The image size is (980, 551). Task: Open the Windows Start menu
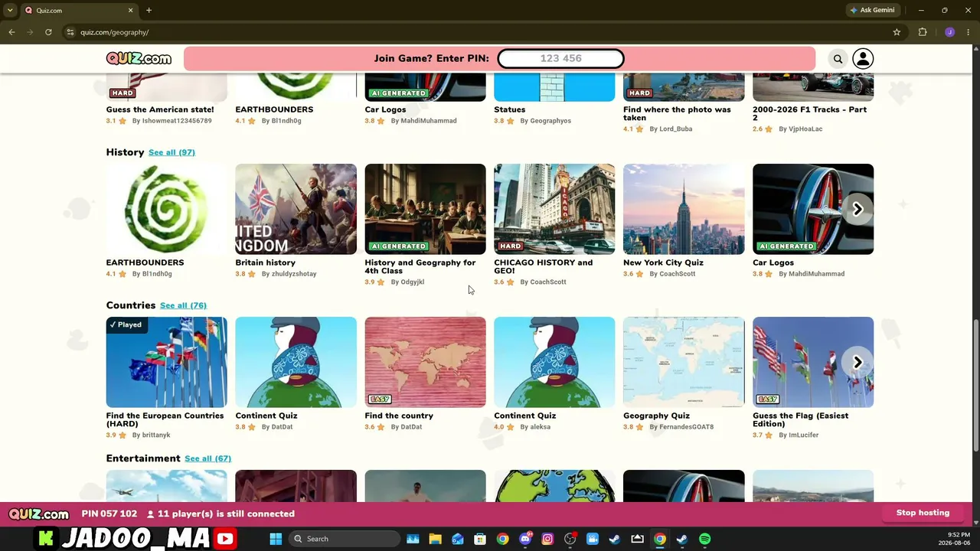pyautogui.click(x=276, y=539)
